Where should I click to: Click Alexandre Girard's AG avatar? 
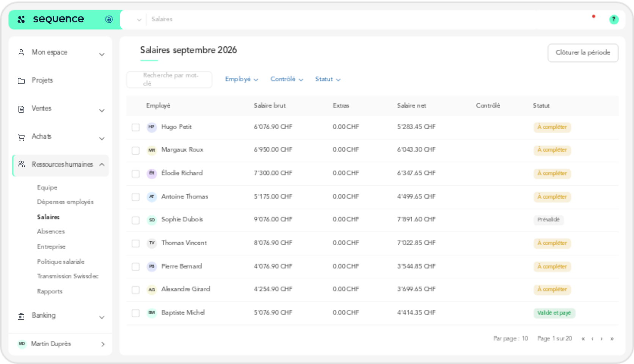[152, 290]
